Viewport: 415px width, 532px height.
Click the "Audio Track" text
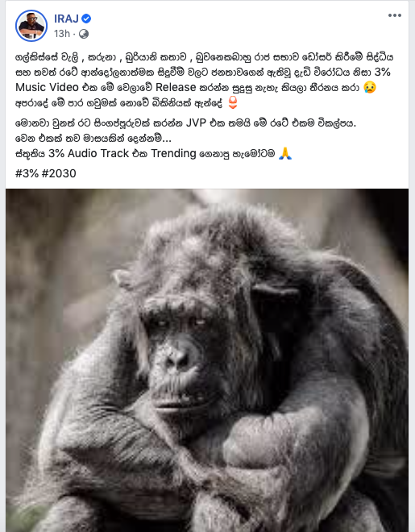click(x=98, y=153)
